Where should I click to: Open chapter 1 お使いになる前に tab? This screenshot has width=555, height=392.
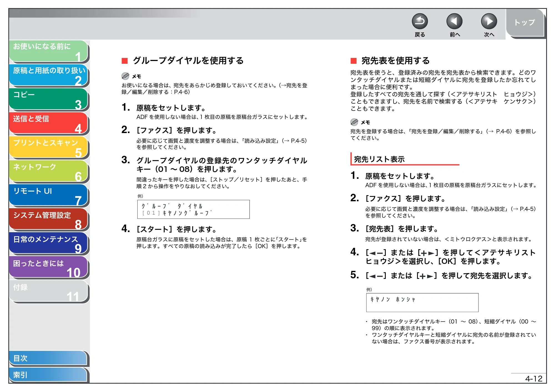click(49, 51)
